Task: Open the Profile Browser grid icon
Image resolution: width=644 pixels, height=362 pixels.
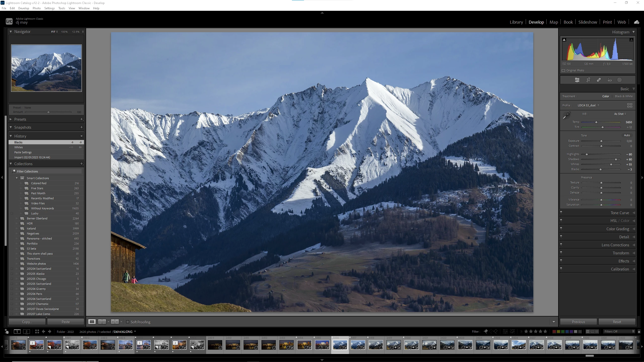Action: pyautogui.click(x=630, y=105)
